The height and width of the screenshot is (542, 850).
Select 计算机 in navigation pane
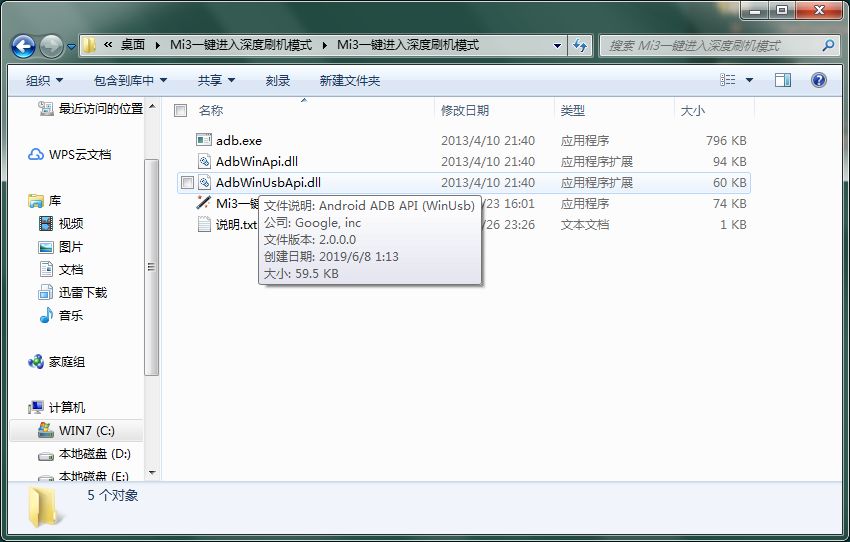pyautogui.click(x=67, y=407)
